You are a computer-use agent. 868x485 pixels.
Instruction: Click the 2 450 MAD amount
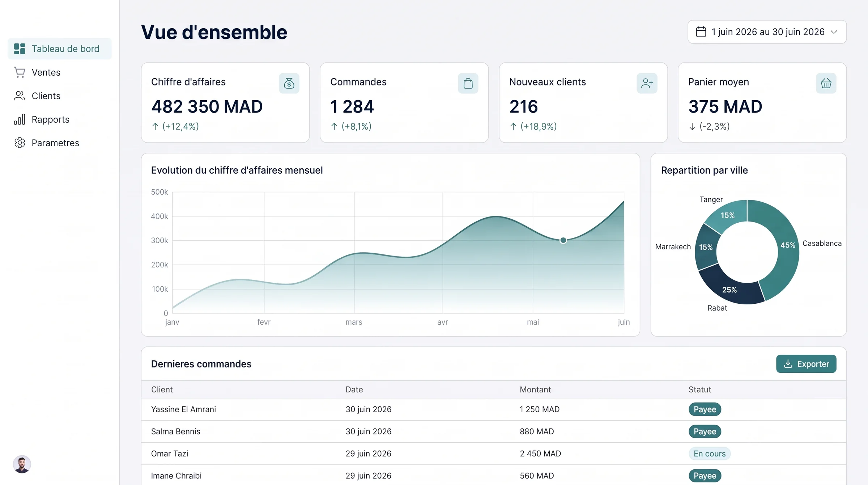point(540,454)
